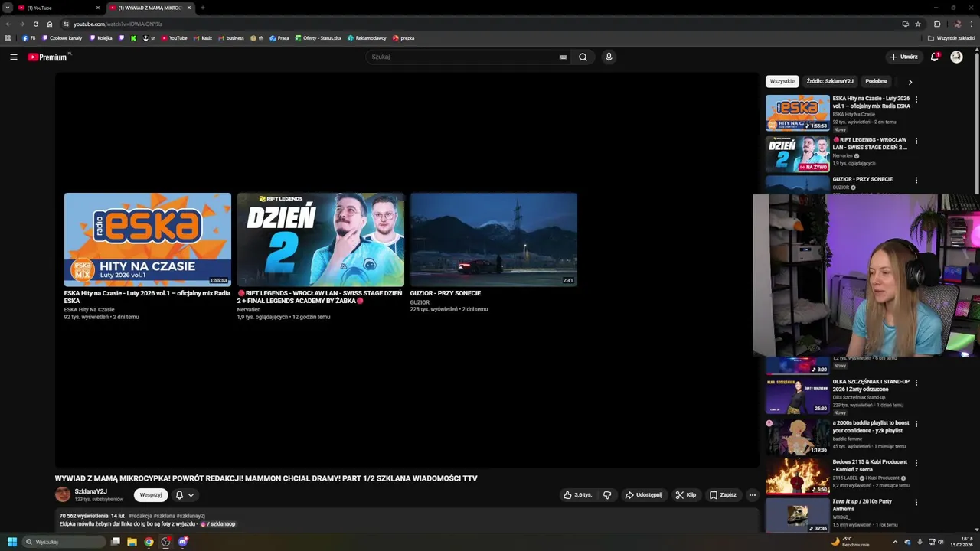This screenshot has height=551, width=980.
Task: Open weather widget showing -5°C
Action: [x=851, y=542]
